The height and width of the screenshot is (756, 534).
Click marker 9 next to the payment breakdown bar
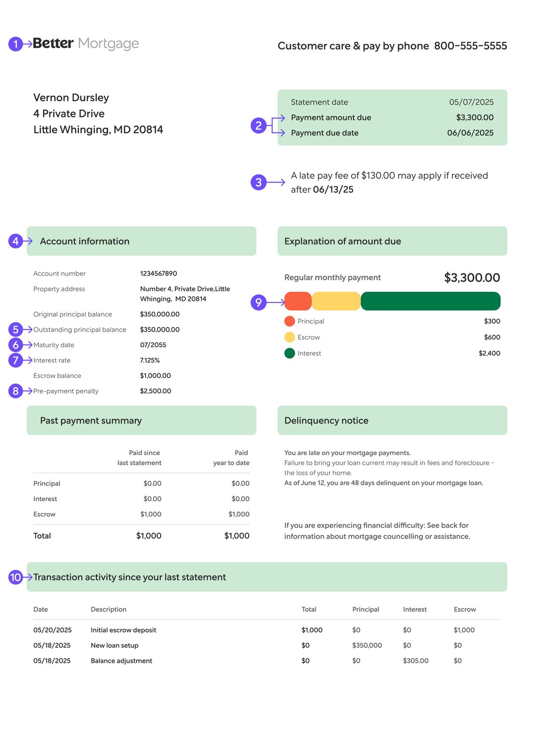258,301
